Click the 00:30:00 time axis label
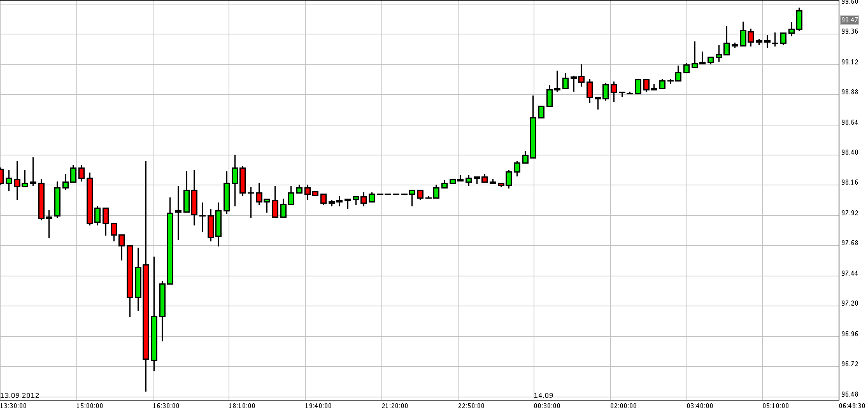868x412 pixels. tap(547, 406)
